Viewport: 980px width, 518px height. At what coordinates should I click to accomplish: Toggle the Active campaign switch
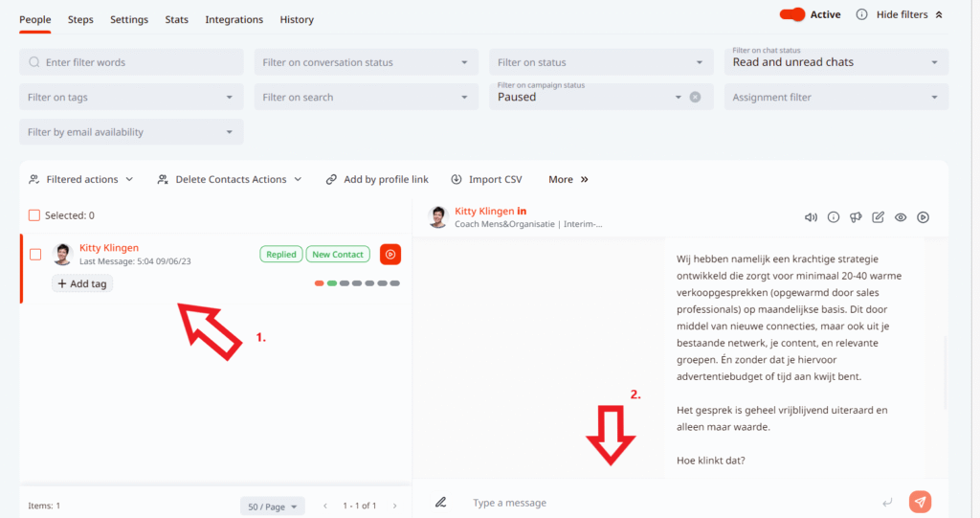pyautogui.click(x=792, y=14)
